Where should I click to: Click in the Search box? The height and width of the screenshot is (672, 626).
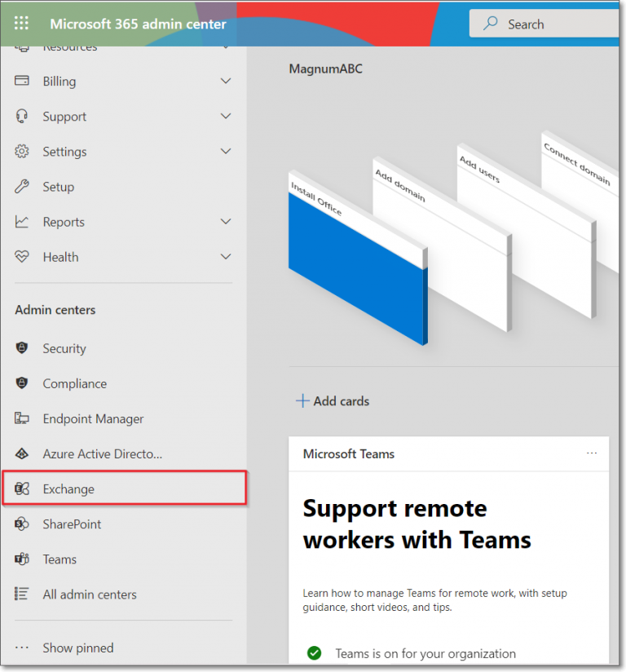coord(544,24)
